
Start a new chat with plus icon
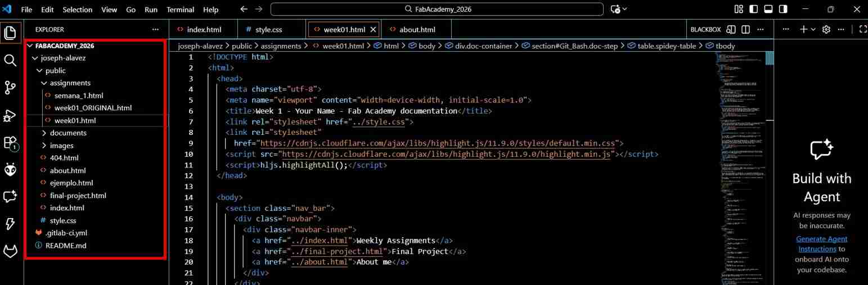[x=804, y=29]
